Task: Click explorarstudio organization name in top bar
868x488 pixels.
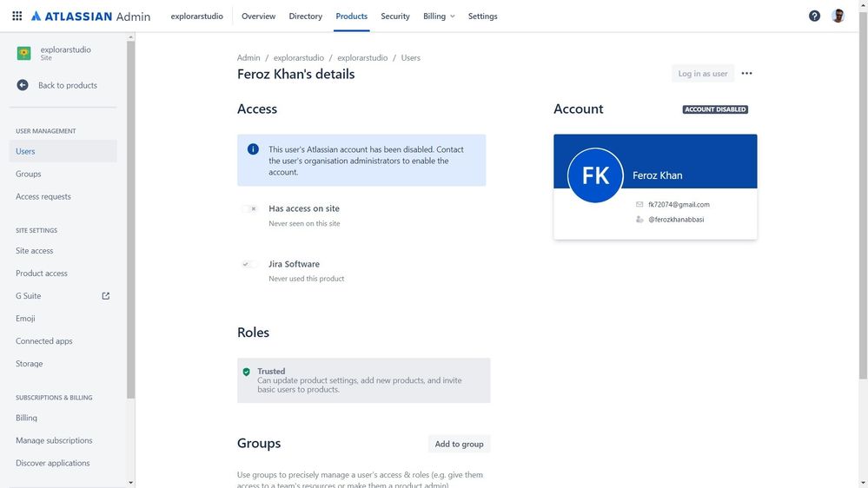Action: (197, 16)
